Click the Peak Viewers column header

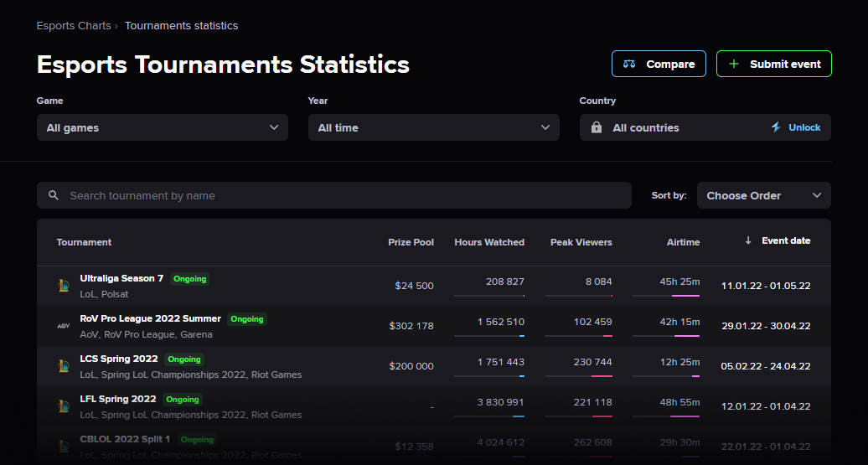click(581, 242)
